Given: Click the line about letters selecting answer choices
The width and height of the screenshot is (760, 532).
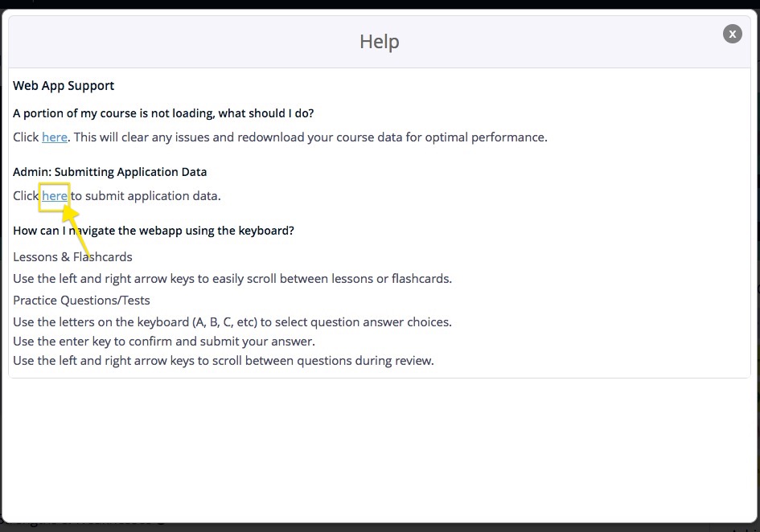Looking at the screenshot, I should [232, 322].
